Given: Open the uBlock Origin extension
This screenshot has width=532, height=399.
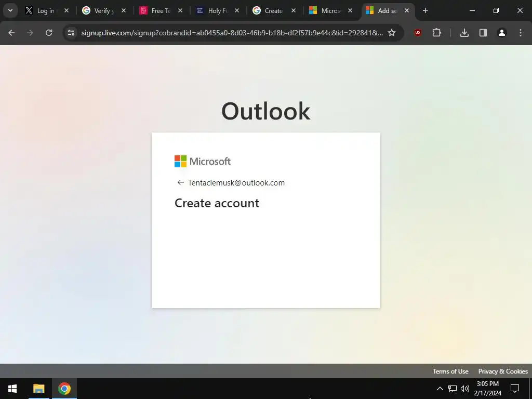Looking at the screenshot, I should pos(418,33).
